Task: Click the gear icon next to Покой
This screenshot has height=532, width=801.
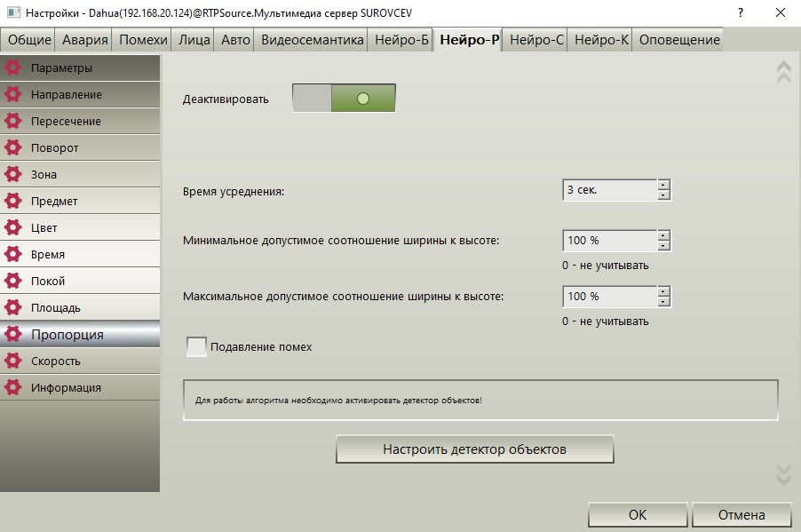Action: pyautogui.click(x=12, y=280)
